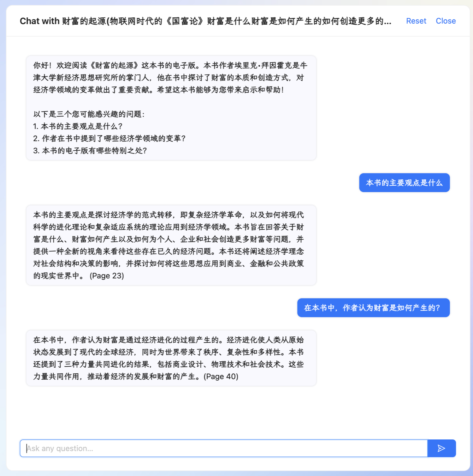
Task: Click the (Page 23) reference
Action: pyautogui.click(x=107, y=276)
